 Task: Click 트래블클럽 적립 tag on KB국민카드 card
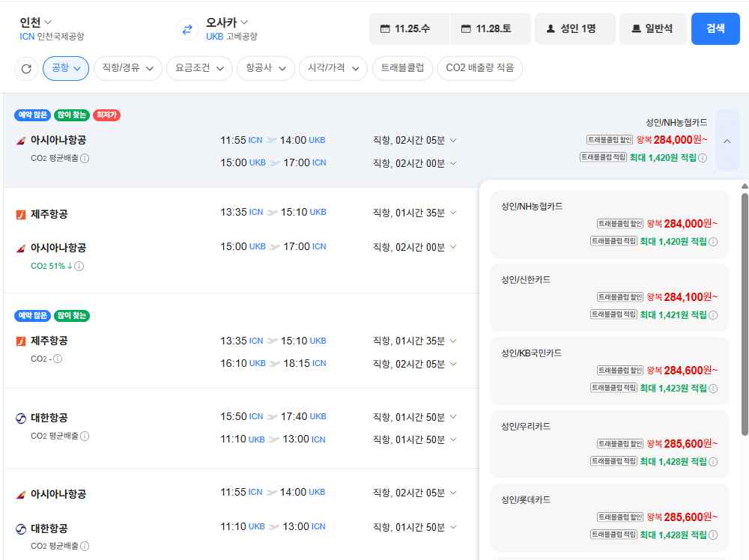click(613, 388)
